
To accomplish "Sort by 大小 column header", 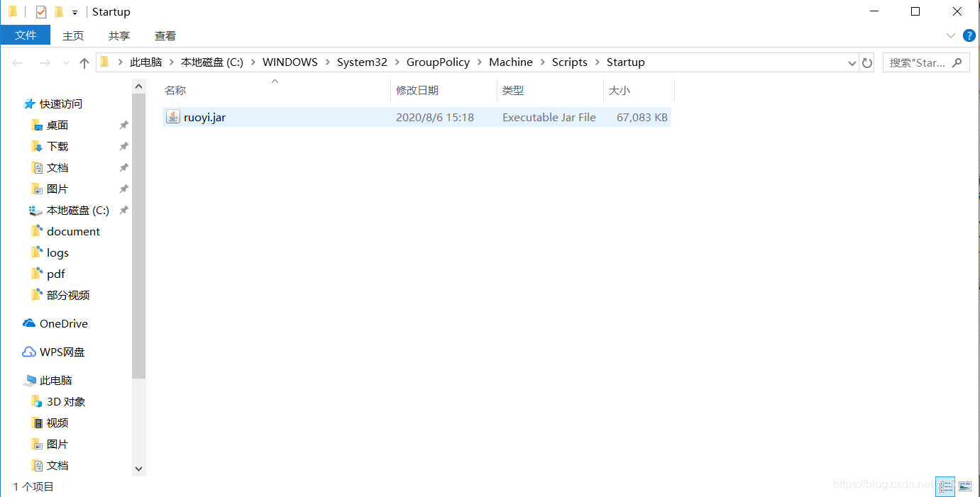I will tap(620, 90).
